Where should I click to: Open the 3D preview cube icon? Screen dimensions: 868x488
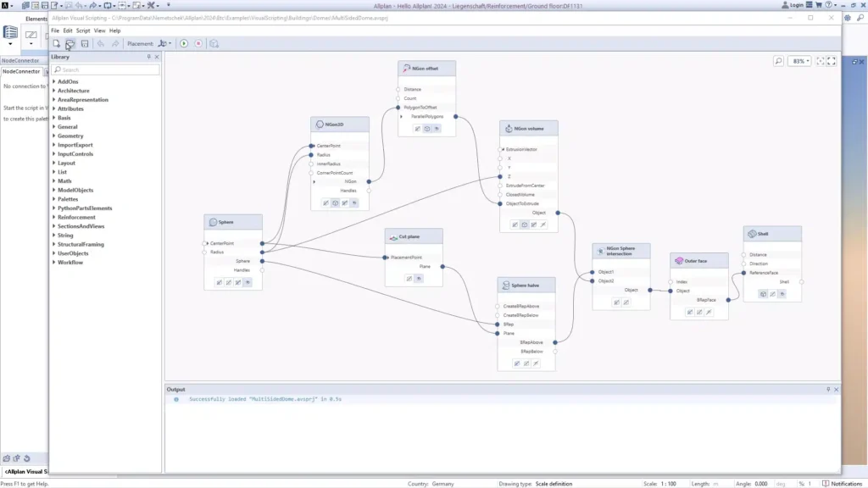[214, 43]
